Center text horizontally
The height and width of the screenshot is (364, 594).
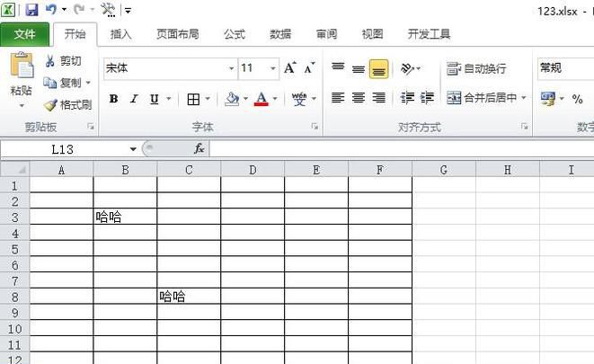coord(359,98)
